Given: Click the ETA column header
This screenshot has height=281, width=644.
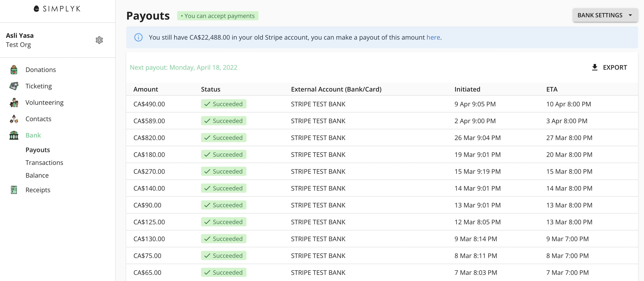Looking at the screenshot, I should coord(552,89).
